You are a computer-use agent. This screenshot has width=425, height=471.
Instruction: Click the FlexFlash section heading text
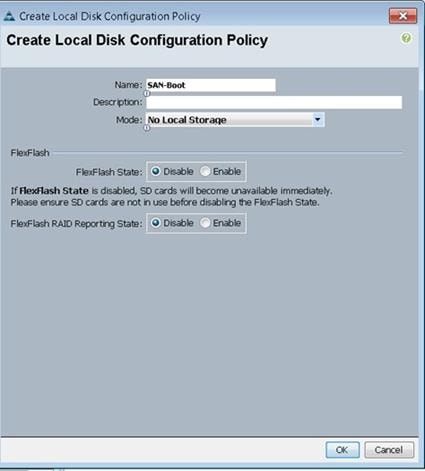[x=30, y=153]
